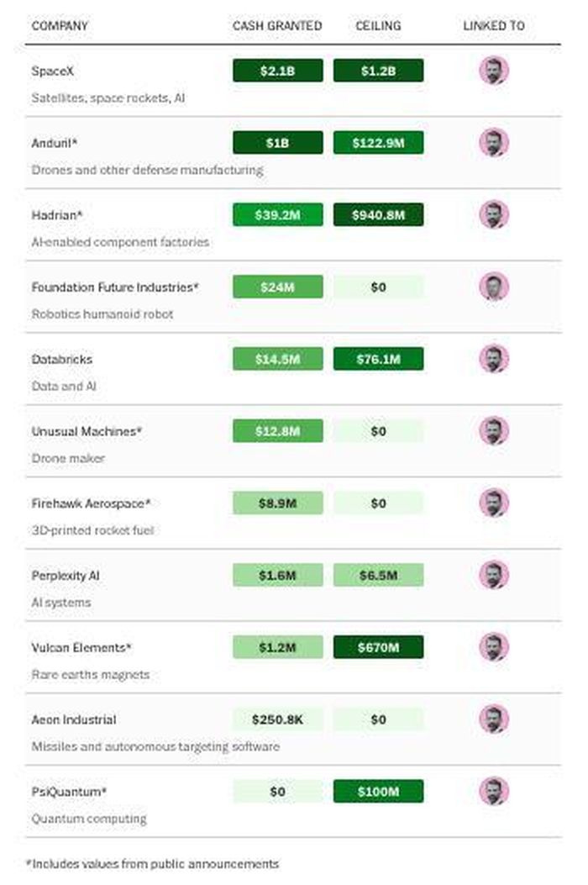
Task: Click PsiQuantum's $100M ceiling cell
Action: click(378, 792)
